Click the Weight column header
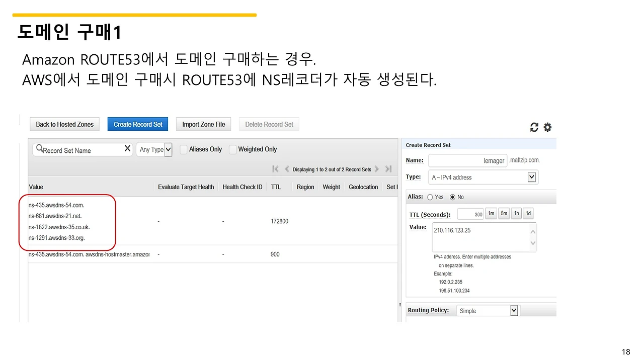The width and height of the screenshot is (644, 362). tap(332, 187)
